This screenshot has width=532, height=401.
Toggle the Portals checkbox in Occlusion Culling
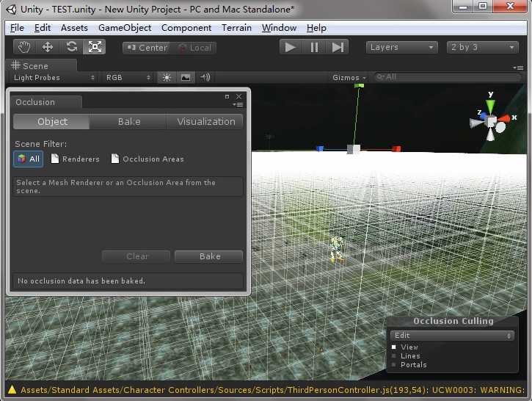(394, 365)
